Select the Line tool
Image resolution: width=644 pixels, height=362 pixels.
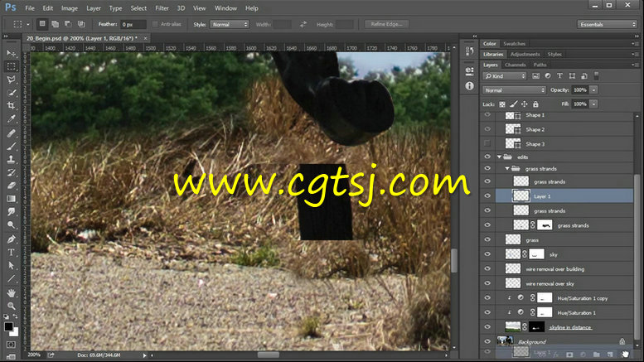pos(11,278)
